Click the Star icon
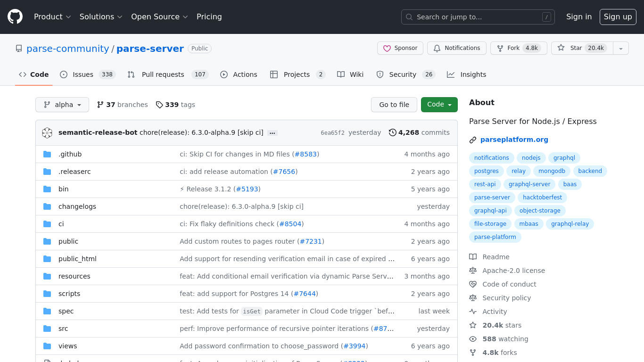Screen dimensions: 644x362 (x=561, y=48)
